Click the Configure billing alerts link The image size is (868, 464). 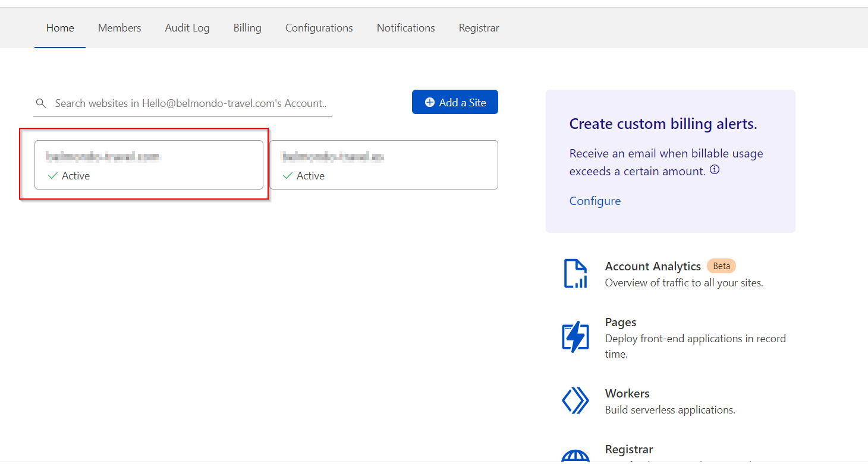(595, 201)
